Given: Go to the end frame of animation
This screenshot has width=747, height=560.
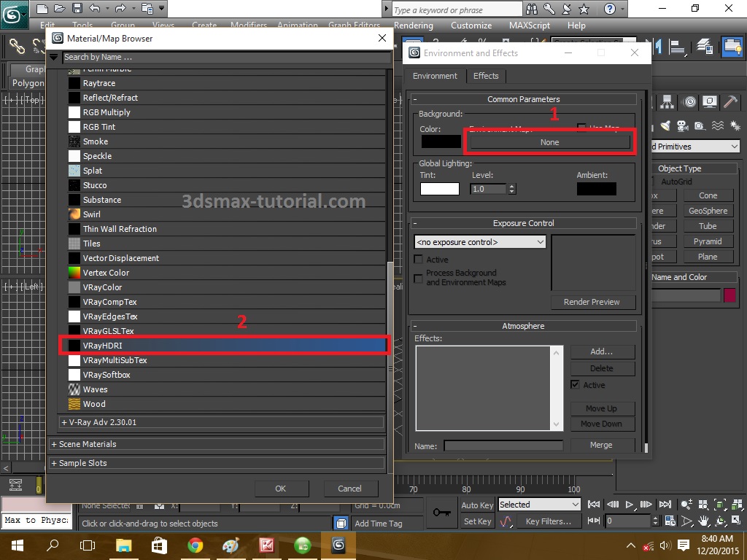Looking at the screenshot, I should (665, 505).
